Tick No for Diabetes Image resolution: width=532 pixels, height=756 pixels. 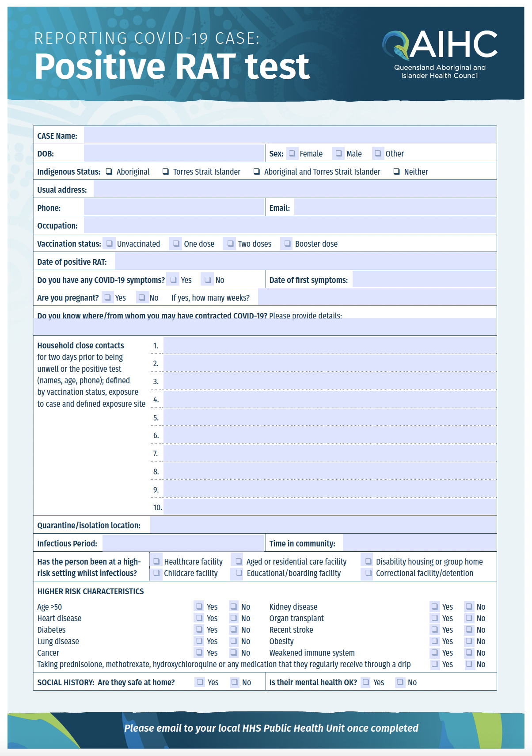234,630
